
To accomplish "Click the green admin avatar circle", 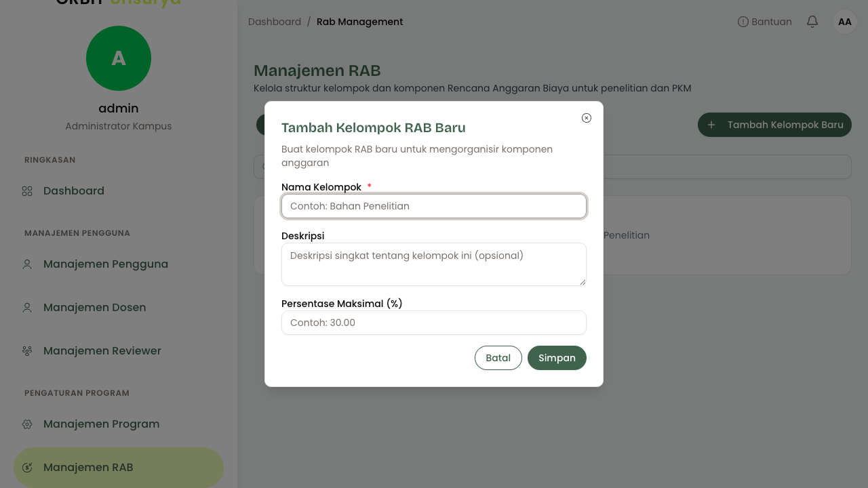I will (x=119, y=58).
